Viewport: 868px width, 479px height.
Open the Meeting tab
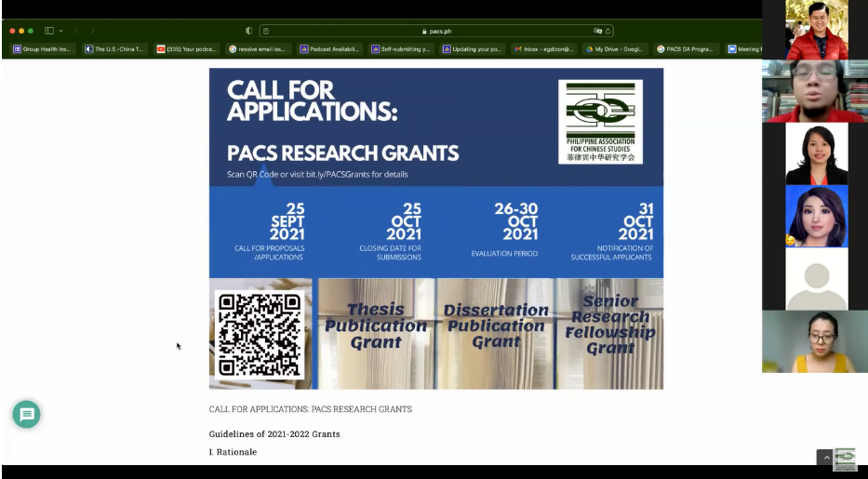[744, 49]
